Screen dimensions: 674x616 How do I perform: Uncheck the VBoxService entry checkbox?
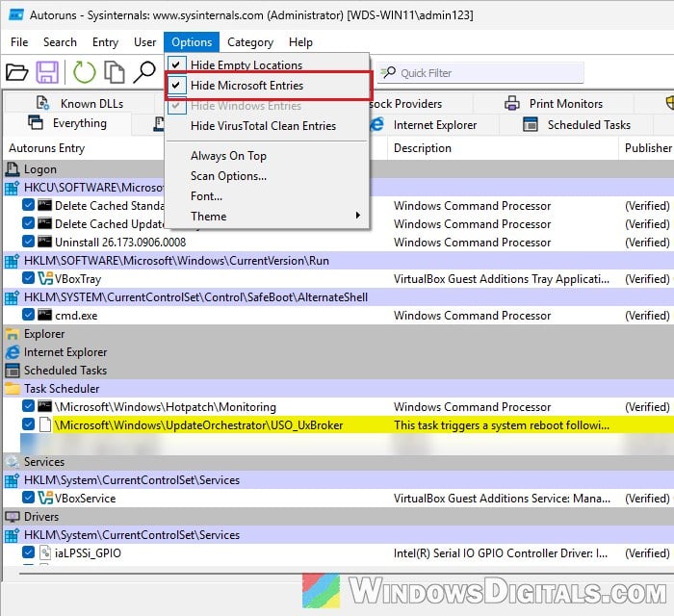[28, 497]
